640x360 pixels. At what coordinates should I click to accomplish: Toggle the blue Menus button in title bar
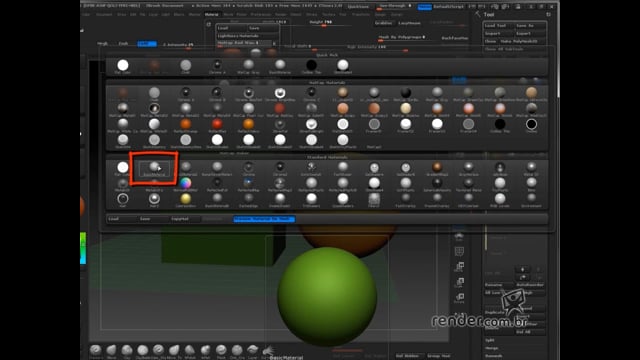(424, 7)
